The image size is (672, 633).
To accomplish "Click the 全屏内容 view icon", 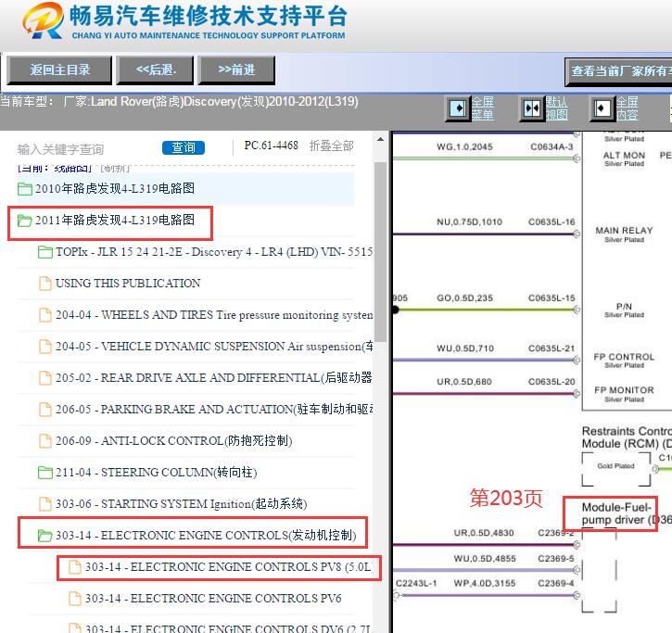I will (x=602, y=108).
